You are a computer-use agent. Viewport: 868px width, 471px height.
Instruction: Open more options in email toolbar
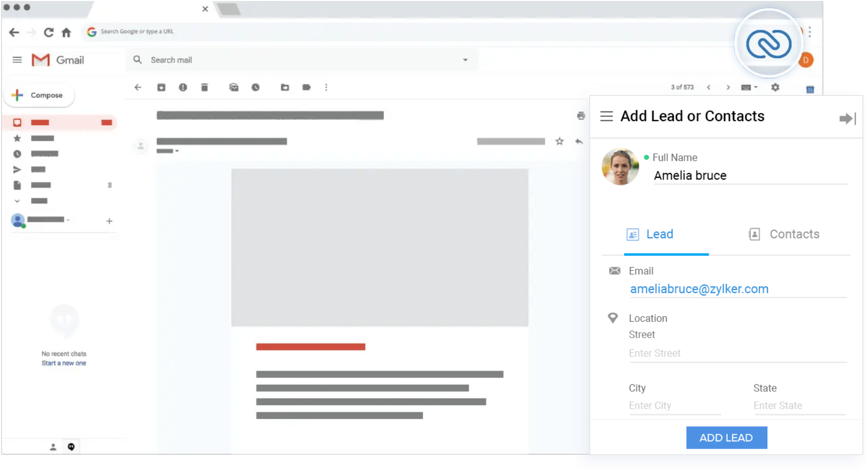[326, 87]
